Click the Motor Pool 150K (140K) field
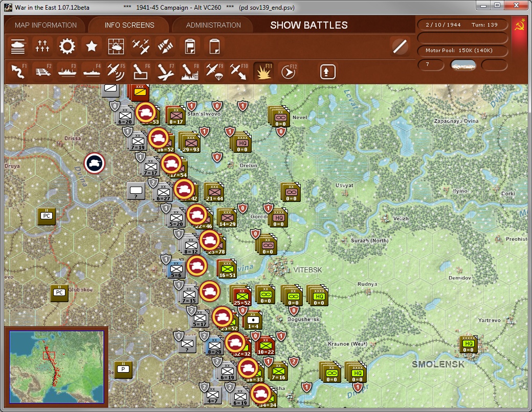Screen dimensions: 532x412 462,50
